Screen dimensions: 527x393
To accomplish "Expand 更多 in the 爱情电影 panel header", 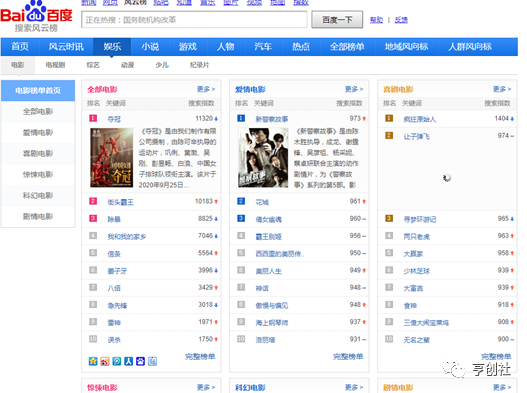I will [354, 89].
